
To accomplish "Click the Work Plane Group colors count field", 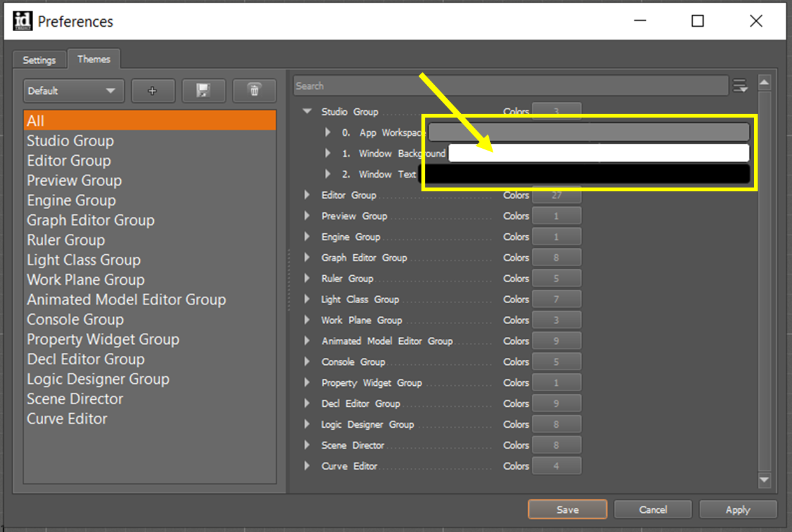I will [x=556, y=320].
